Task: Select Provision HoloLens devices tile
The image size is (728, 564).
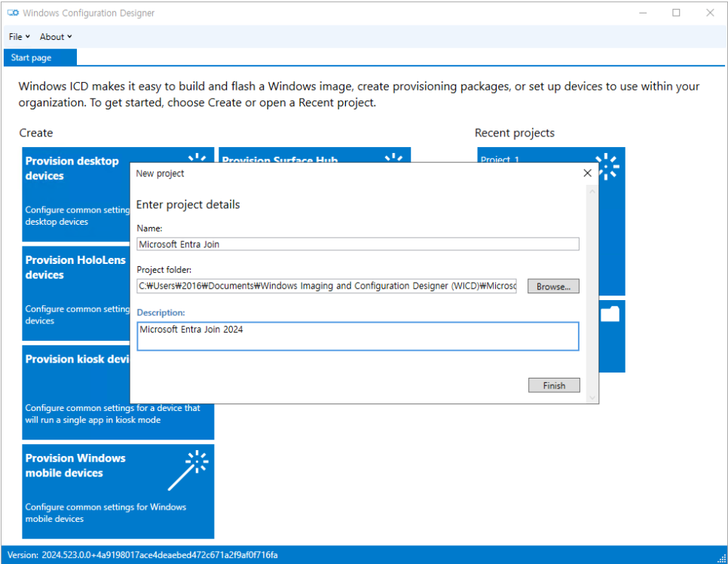Action: (76, 293)
